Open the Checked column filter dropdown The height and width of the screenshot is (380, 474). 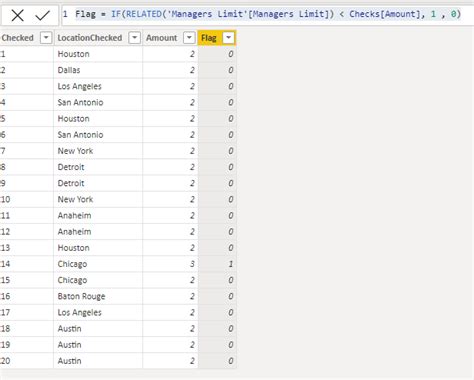(46, 38)
